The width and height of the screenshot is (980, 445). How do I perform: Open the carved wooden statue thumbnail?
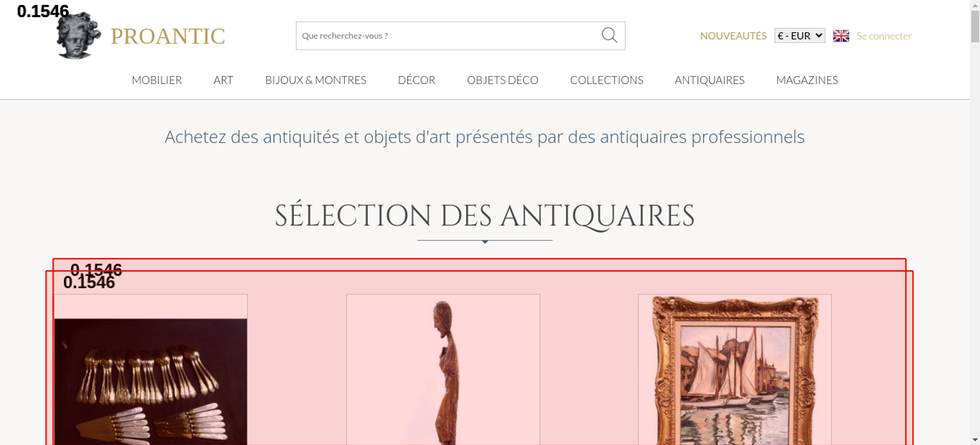[x=443, y=370]
